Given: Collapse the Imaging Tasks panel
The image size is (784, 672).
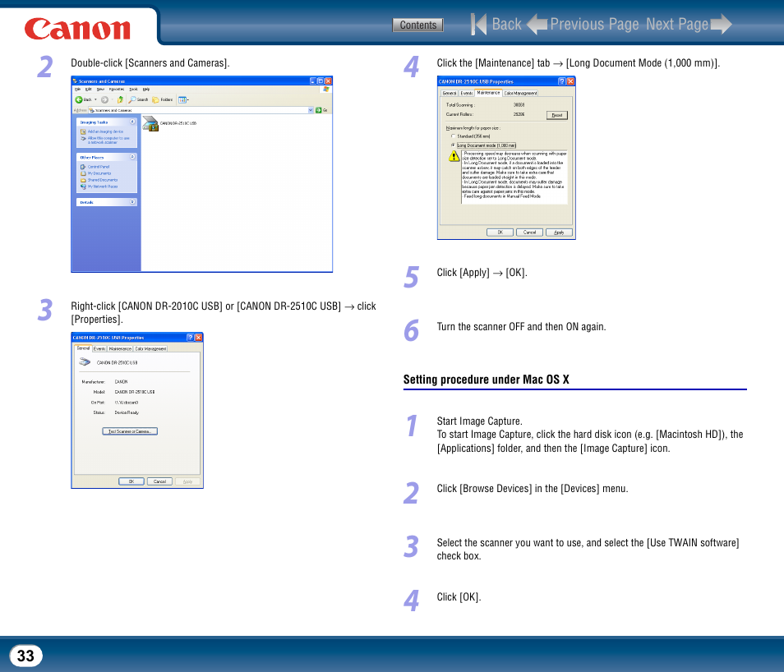Looking at the screenshot, I should [x=132, y=122].
